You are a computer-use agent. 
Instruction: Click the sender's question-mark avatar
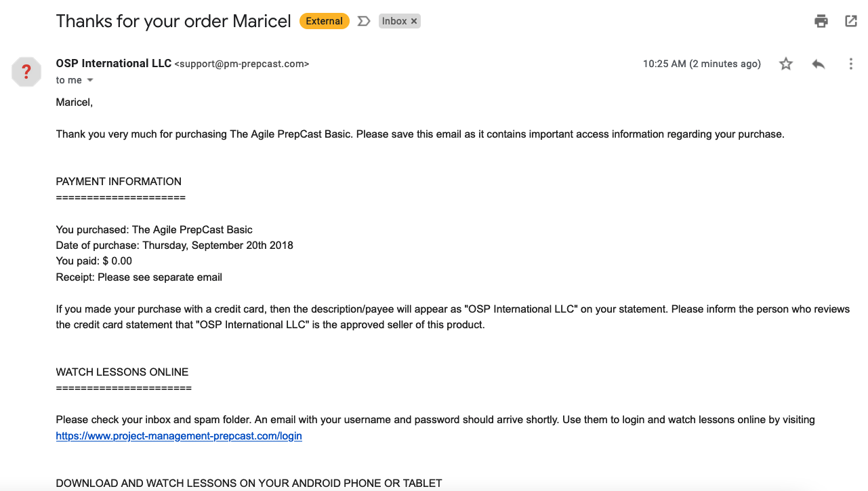[26, 71]
